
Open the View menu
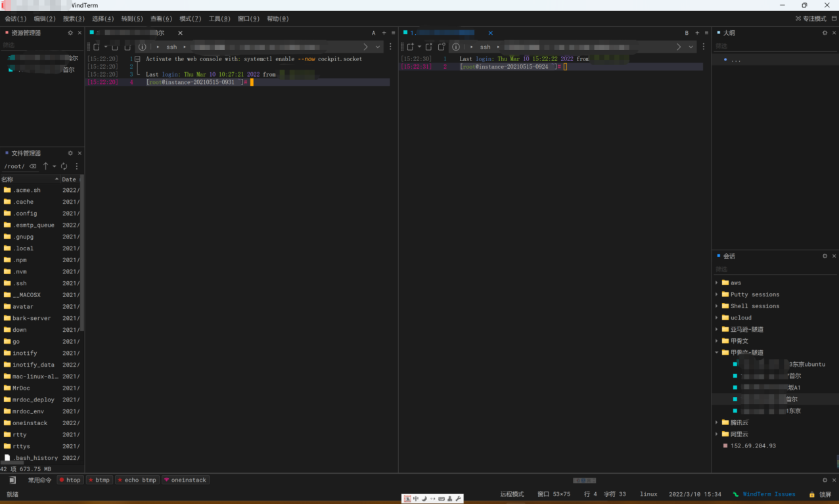pos(161,18)
